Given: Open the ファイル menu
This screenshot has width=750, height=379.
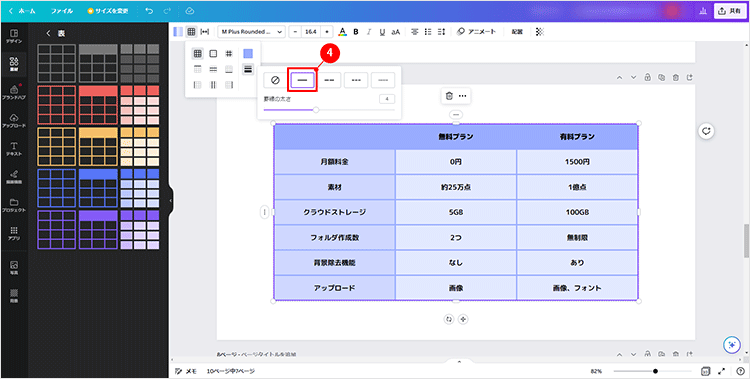Looking at the screenshot, I should [x=62, y=11].
